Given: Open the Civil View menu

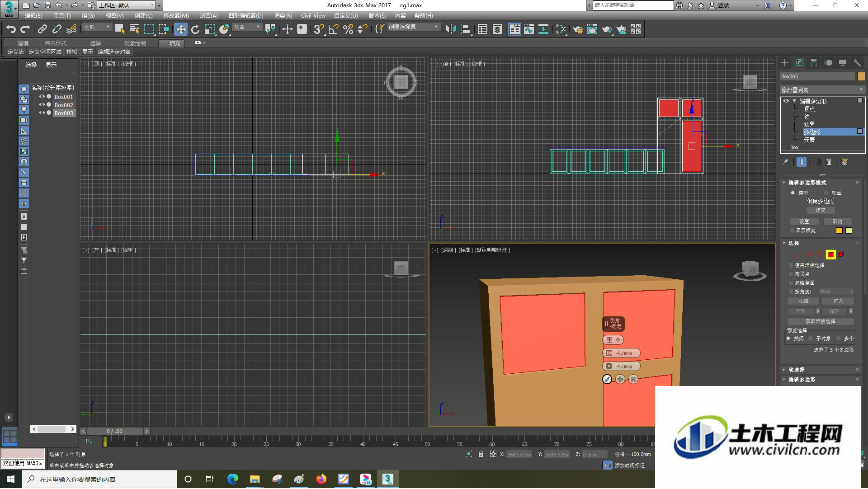Looking at the screenshot, I should 313,15.
